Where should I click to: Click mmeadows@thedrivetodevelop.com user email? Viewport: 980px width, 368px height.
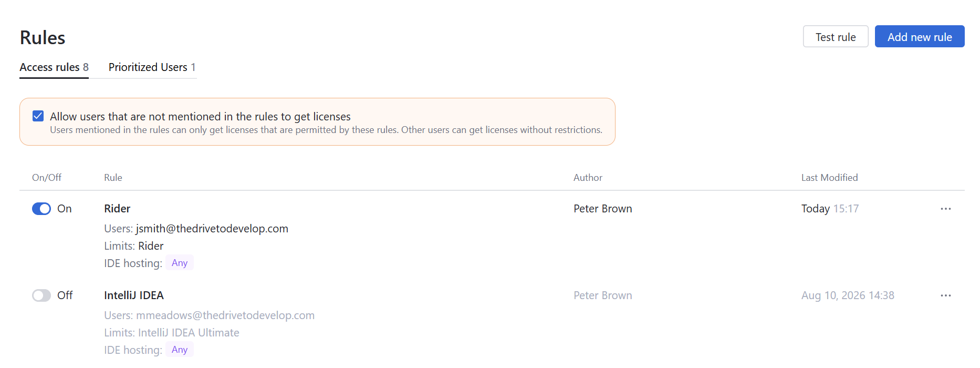click(x=225, y=315)
